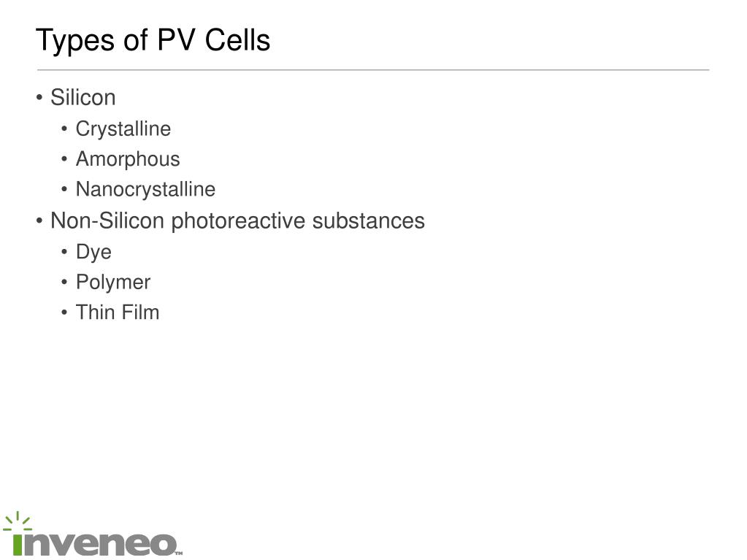This screenshot has width=747, height=560.
Task: Click the bullet dot before Silicon
Action: tap(39, 98)
